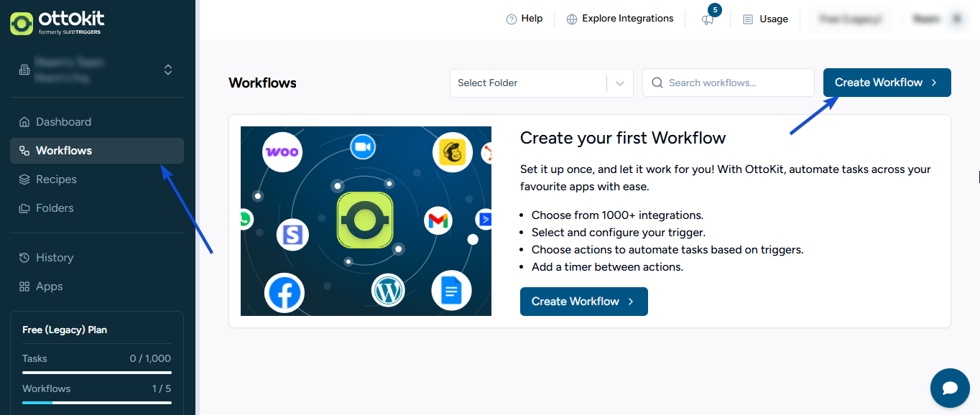This screenshot has height=415, width=980.
Task: Click the Tasks 0 / 1,000 value
Action: [x=150, y=359]
